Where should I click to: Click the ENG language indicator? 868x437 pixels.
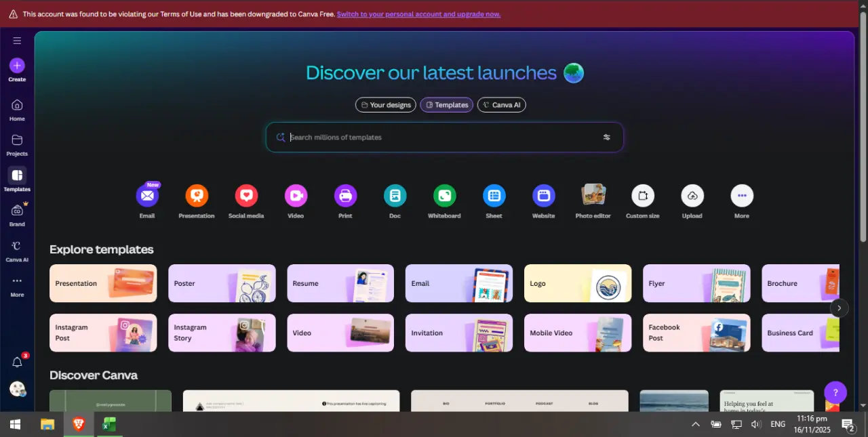click(778, 425)
